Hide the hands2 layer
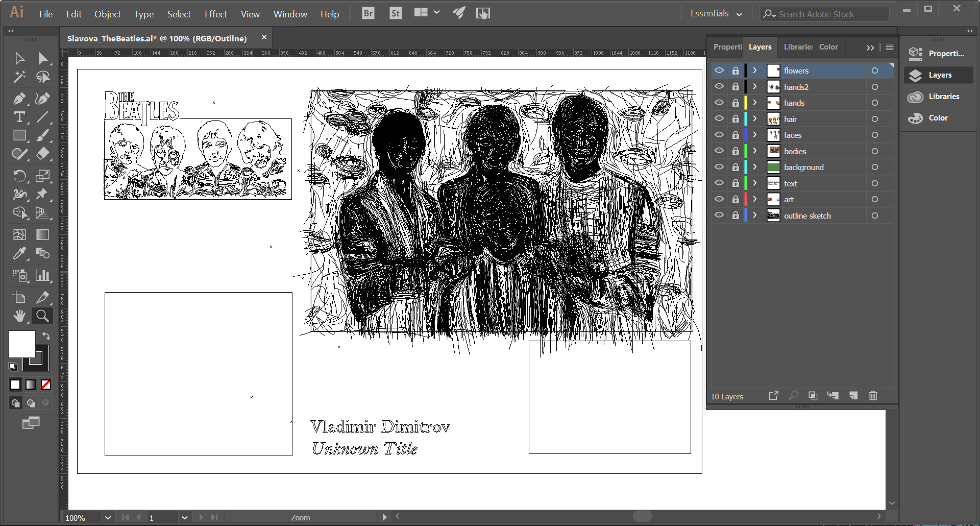Screen dimensions: 980x526 click(x=719, y=87)
